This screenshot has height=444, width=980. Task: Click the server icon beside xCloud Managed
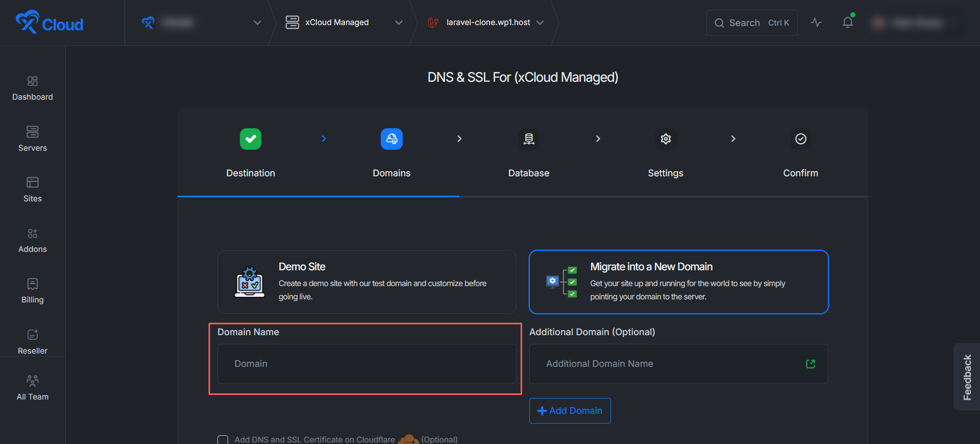(x=292, y=22)
